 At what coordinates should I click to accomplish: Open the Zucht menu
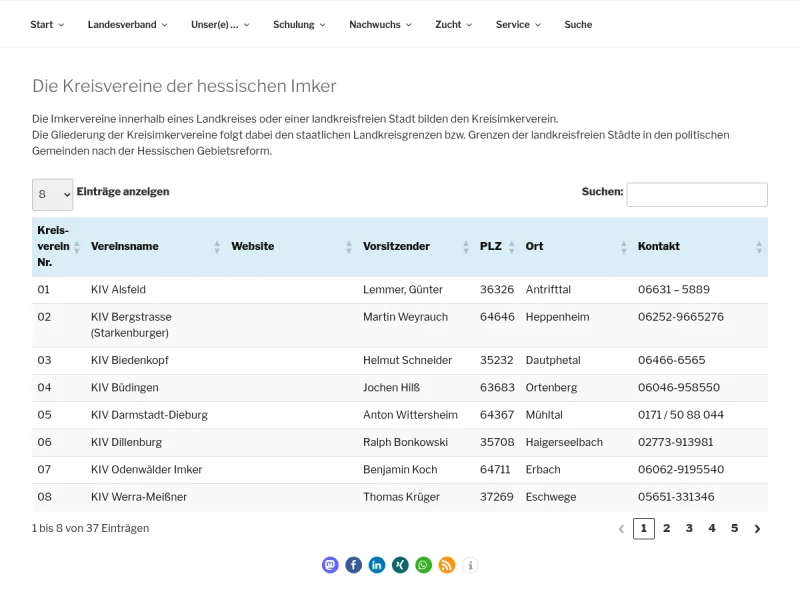click(x=454, y=25)
